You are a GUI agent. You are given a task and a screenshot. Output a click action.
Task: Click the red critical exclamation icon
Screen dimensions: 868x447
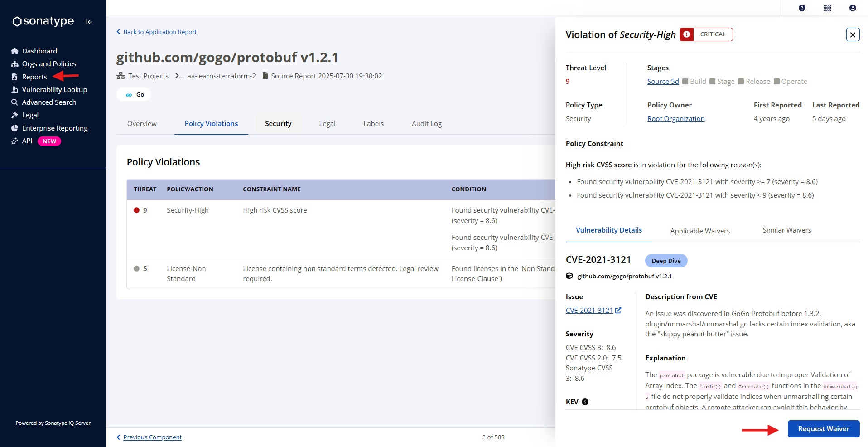point(687,34)
